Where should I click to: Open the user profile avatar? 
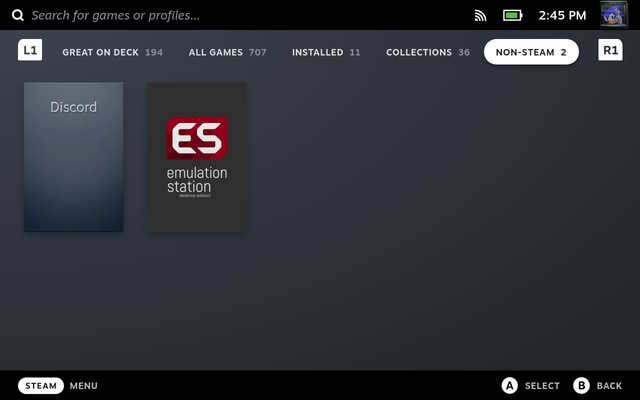(613, 15)
